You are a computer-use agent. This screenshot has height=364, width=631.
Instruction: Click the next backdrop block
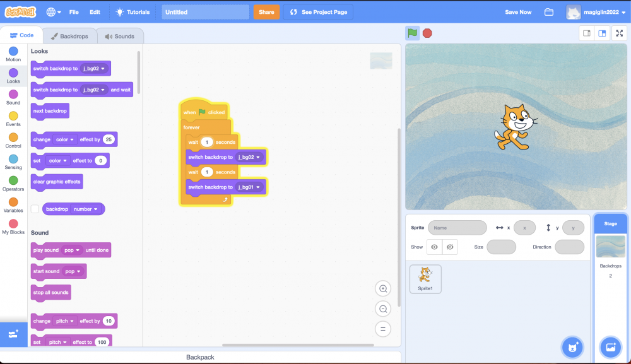pyautogui.click(x=50, y=111)
